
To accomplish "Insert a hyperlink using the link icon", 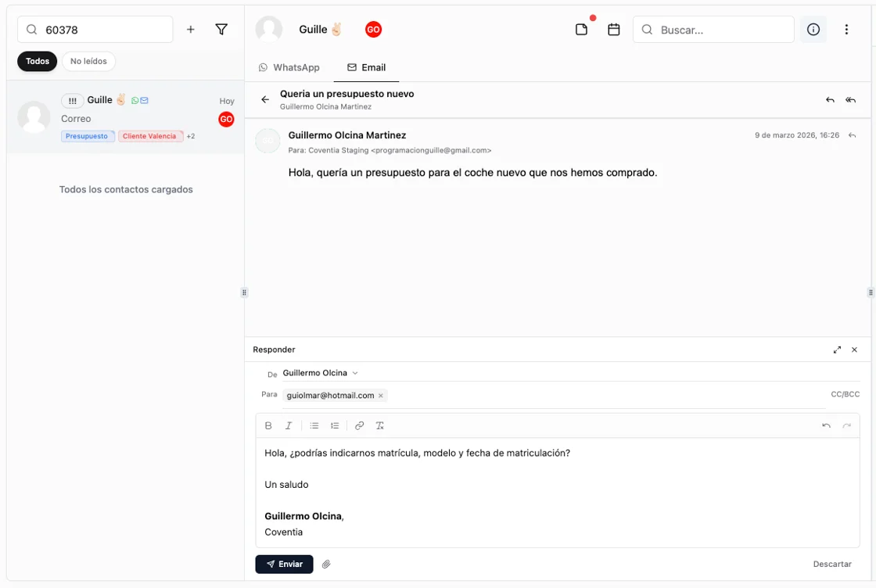I will [x=359, y=425].
